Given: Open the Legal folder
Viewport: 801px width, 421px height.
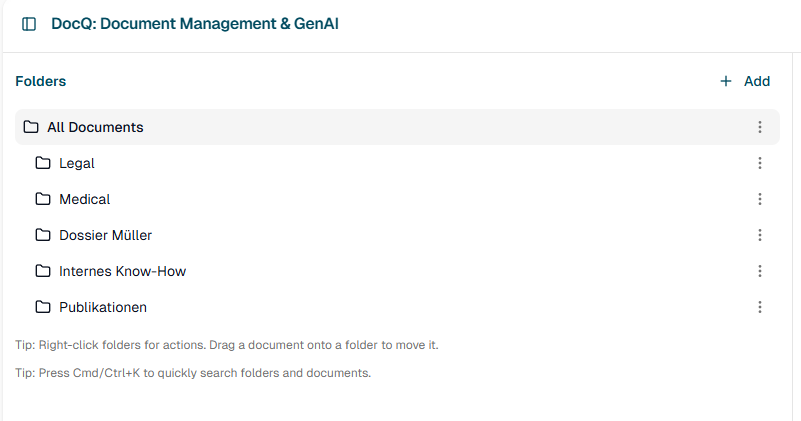Looking at the screenshot, I should coord(77,163).
